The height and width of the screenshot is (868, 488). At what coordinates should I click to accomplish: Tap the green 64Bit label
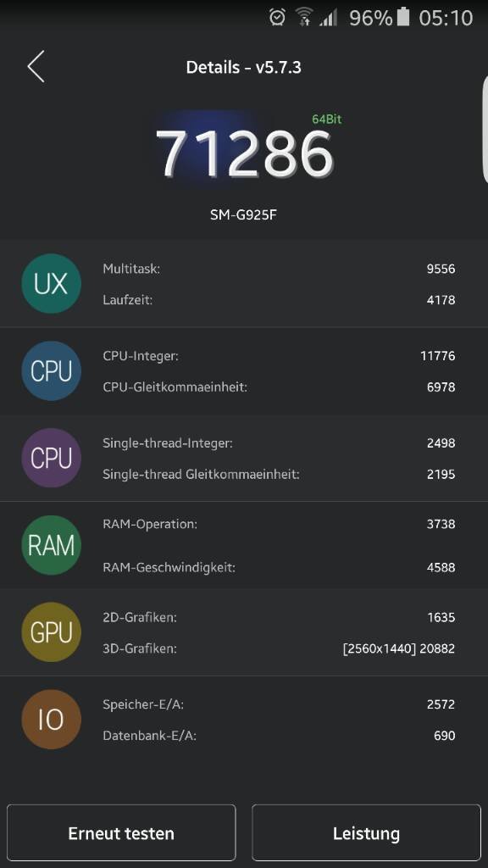(x=326, y=119)
